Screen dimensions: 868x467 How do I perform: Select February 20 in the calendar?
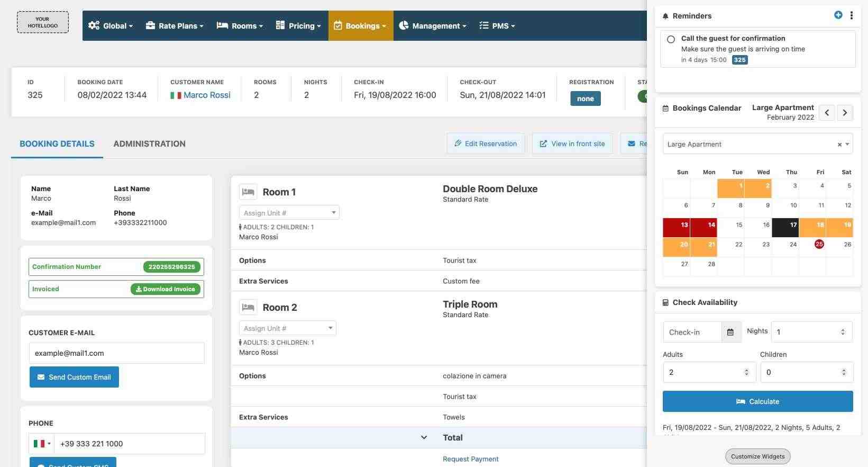point(677,247)
